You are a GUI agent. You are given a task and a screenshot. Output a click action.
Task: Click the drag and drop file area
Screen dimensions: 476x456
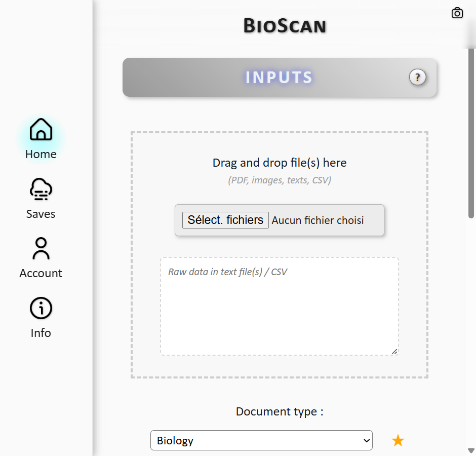point(280,163)
